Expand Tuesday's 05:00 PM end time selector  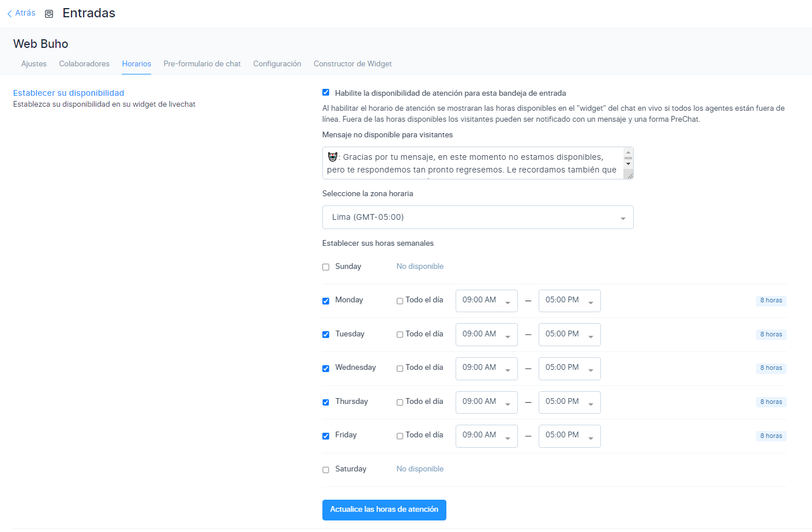coord(569,335)
